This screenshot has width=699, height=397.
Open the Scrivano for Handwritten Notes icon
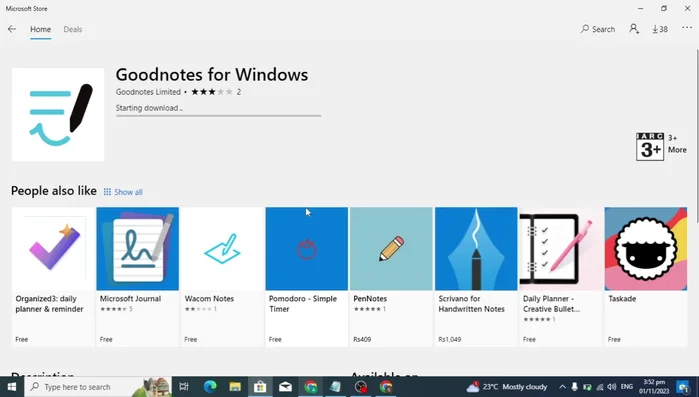(x=476, y=249)
